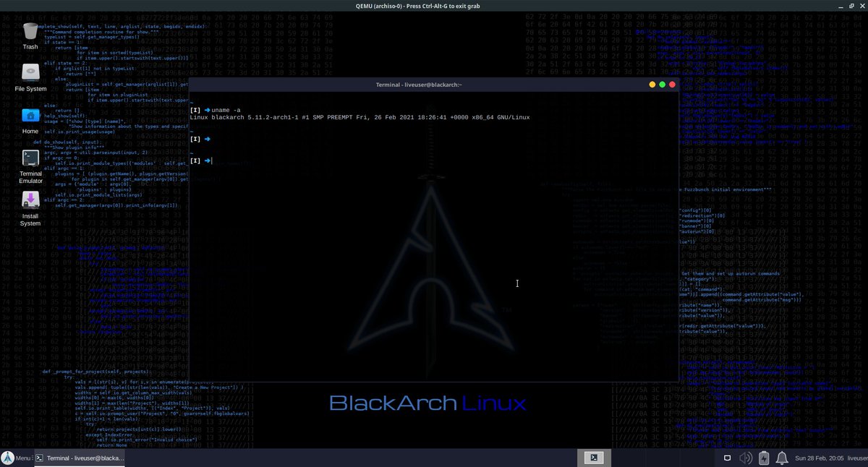
Task: Click the Linux blackarch 5.11.2 output line
Action: click(x=359, y=117)
